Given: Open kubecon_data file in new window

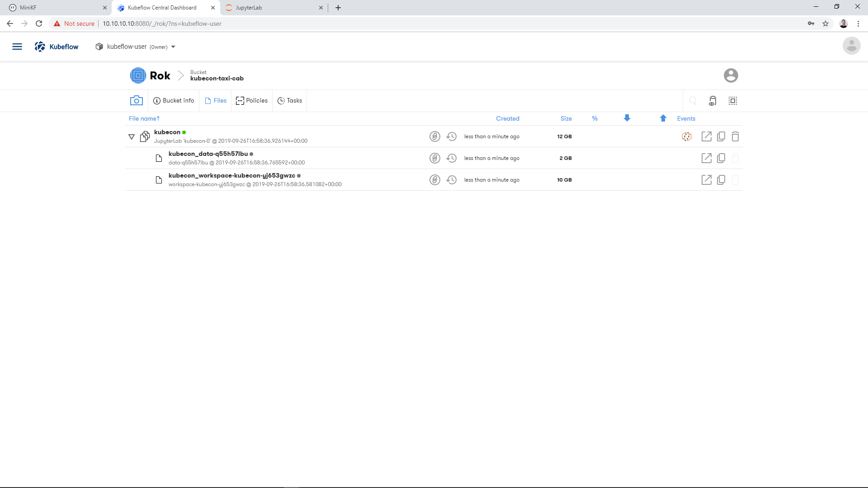Looking at the screenshot, I should tap(706, 158).
